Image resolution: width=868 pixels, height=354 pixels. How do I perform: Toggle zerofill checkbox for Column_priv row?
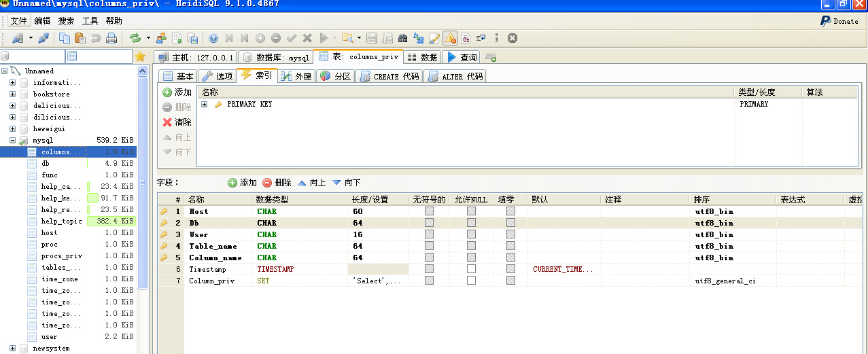coord(510,280)
